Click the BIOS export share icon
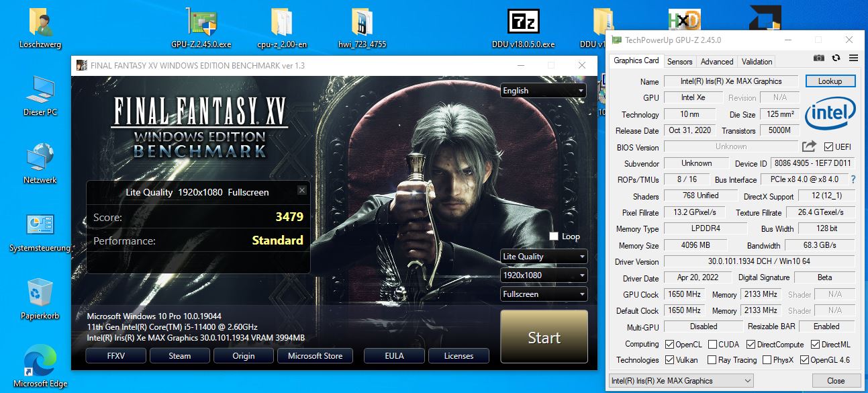Image resolution: width=868 pixels, height=393 pixels. [x=809, y=146]
